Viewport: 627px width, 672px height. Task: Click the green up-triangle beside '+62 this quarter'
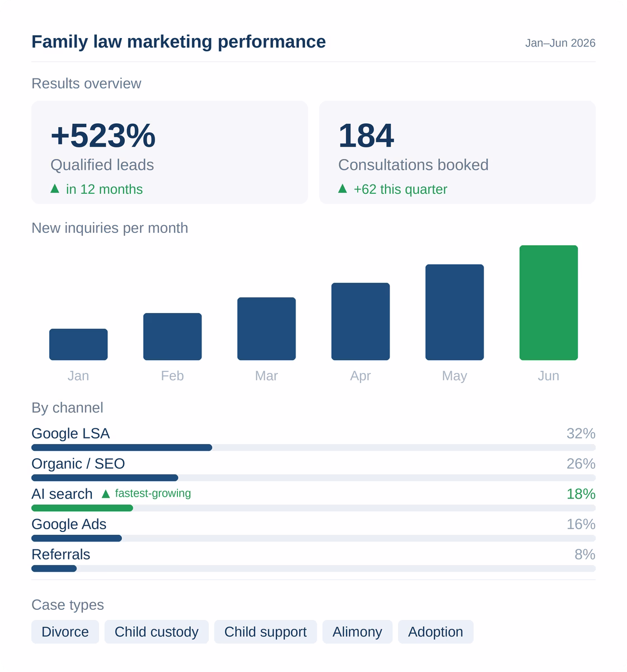click(x=343, y=189)
